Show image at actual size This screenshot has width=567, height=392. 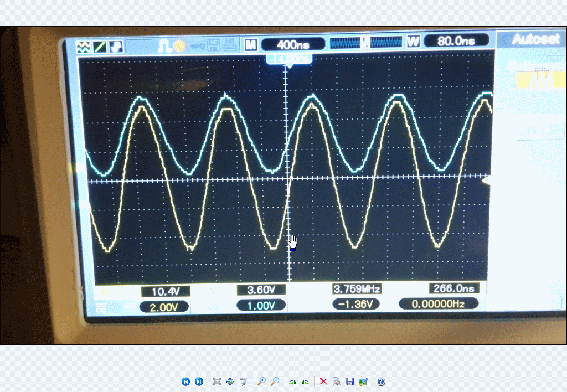[x=230, y=381]
